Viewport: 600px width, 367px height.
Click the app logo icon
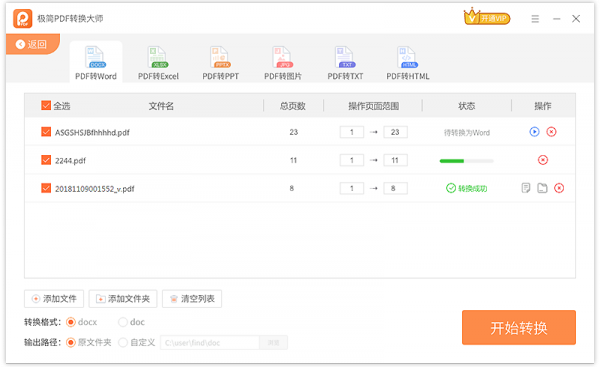[23, 18]
